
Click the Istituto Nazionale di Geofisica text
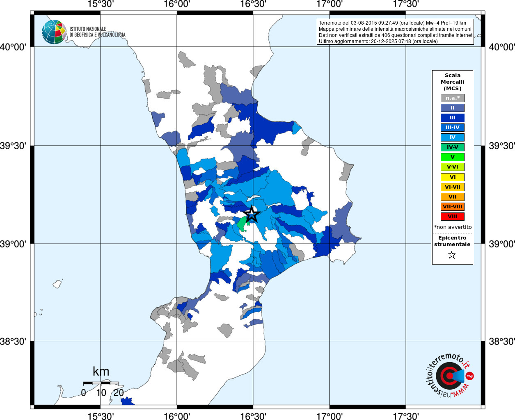[x=97, y=32]
